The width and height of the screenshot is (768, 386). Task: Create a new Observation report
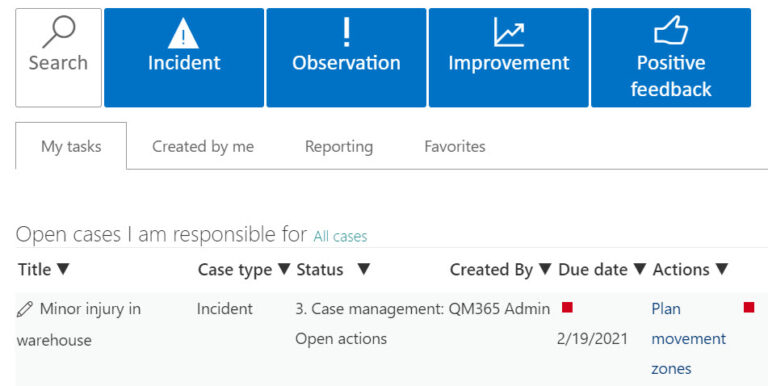click(346, 57)
